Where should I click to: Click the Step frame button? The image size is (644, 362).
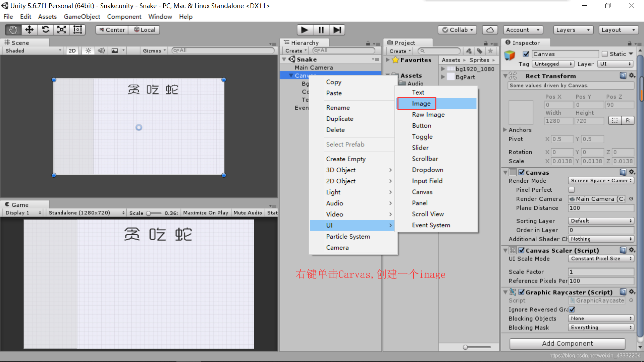pyautogui.click(x=337, y=30)
